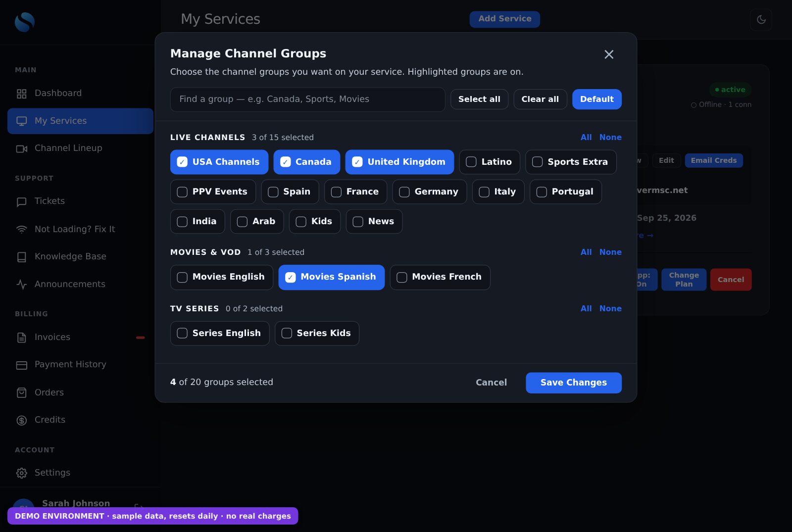Image resolution: width=792 pixels, height=532 pixels.
Task: Uncheck the Canada group
Action: pyautogui.click(x=307, y=162)
